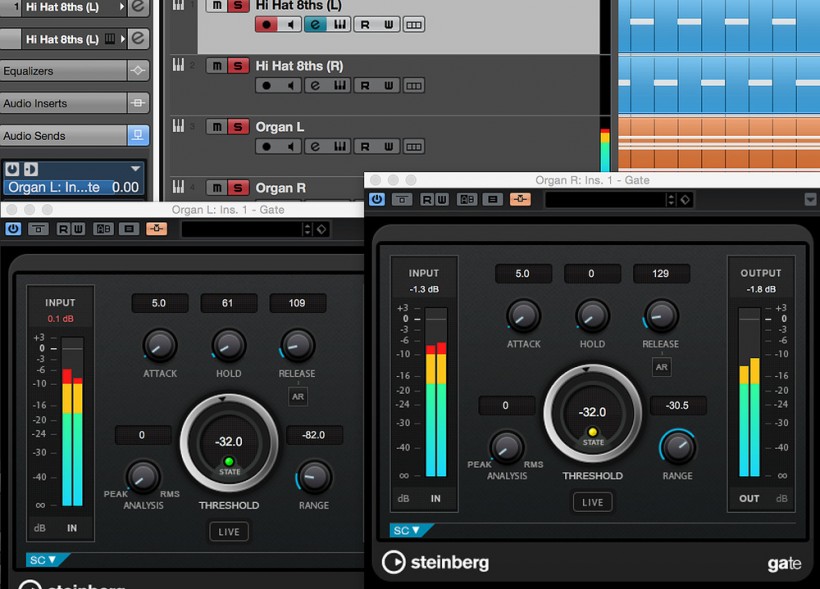820x589 pixels.
Task: Open the Audio Inserts inspector tab
Action: pyautogui.click(x=75, y=103)
